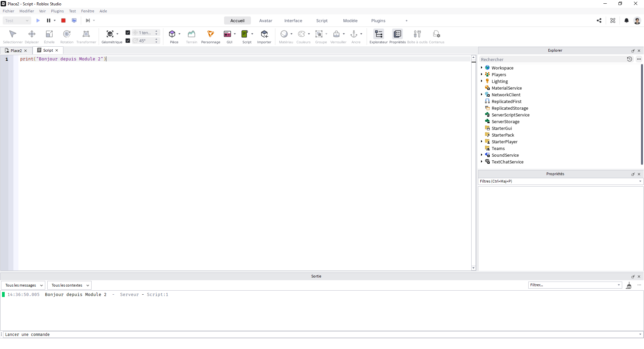Expand the Workspace tree node
Screen dimensions: 644x349
click(x=482, y=67)
